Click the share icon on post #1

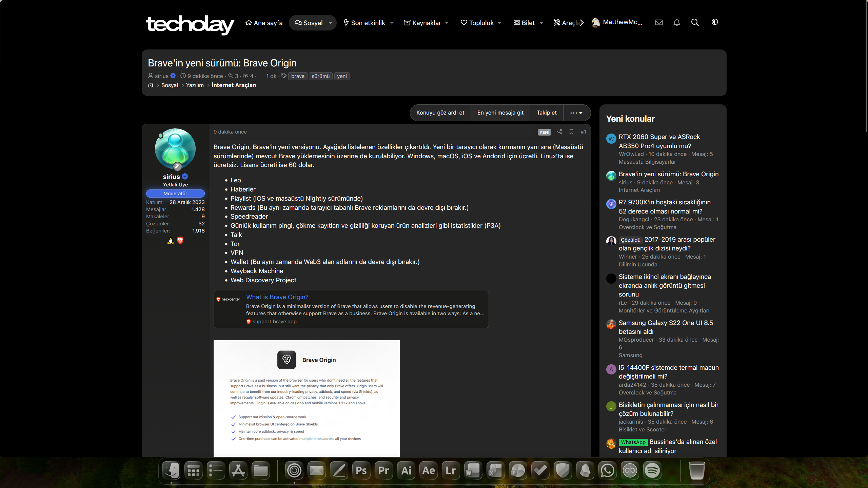click(559, 132)
